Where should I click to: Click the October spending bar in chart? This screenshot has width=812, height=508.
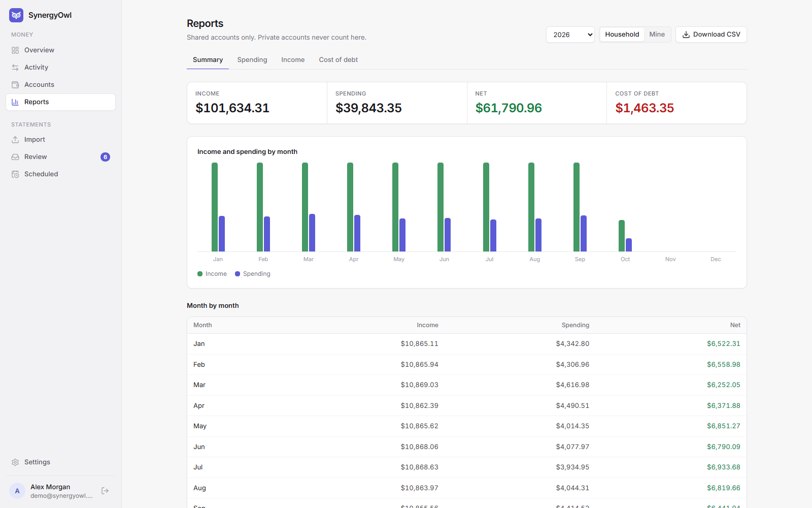click(629, 245)
